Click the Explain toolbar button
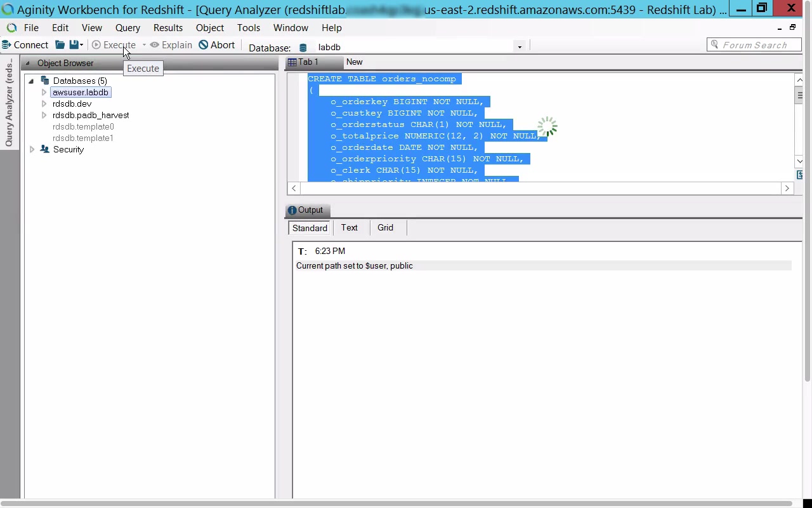Image resolution: width=812 pixels, height=508 pixels. coord(171,45)
